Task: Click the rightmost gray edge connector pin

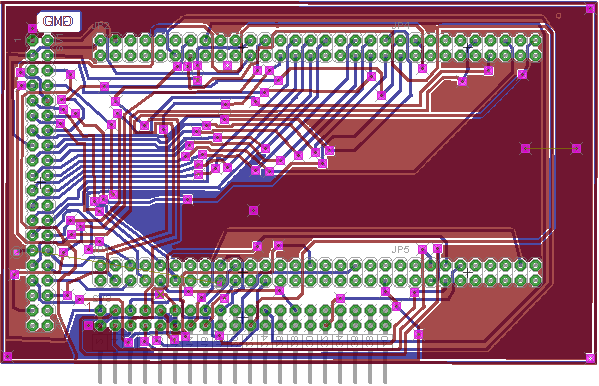Action: tap(385, 368)
